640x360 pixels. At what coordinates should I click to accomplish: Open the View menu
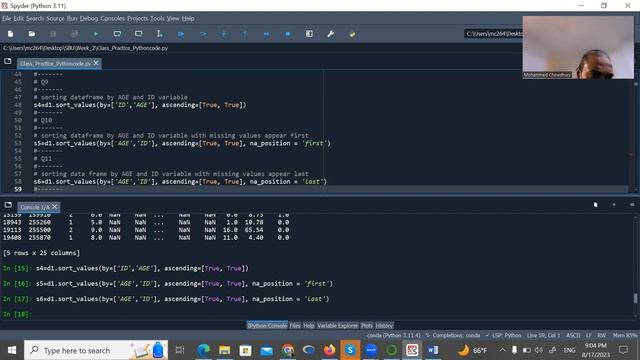pos(173,18)
